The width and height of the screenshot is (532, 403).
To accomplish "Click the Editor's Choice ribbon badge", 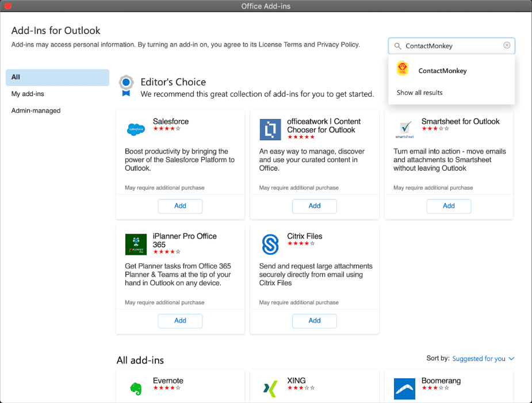I will 126,85.
